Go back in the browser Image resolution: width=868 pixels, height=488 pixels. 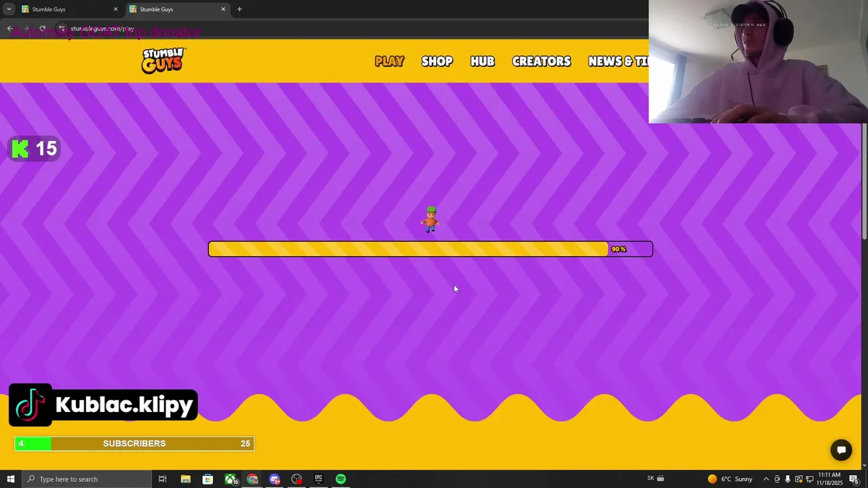click(x=9, y=28)
